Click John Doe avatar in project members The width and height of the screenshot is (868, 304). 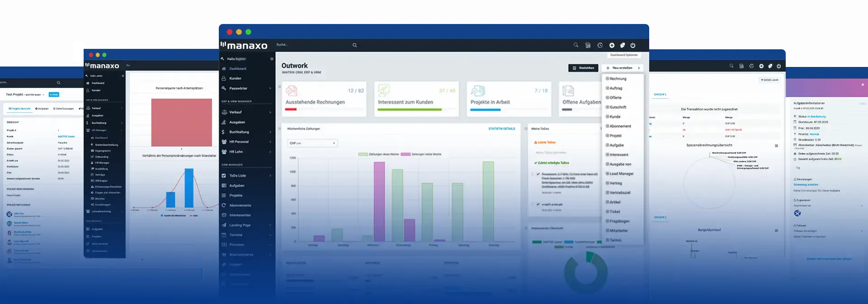9,214
